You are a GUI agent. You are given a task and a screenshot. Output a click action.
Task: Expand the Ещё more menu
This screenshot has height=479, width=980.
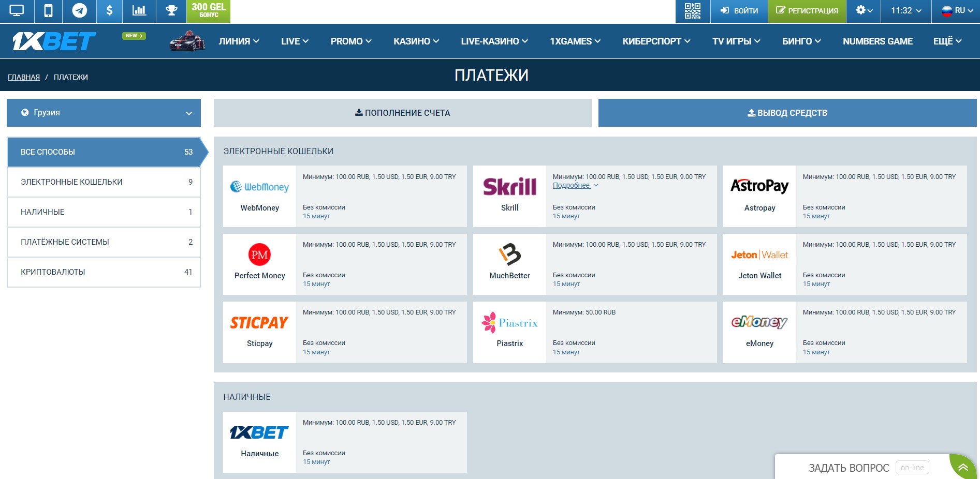click(947, 41)
